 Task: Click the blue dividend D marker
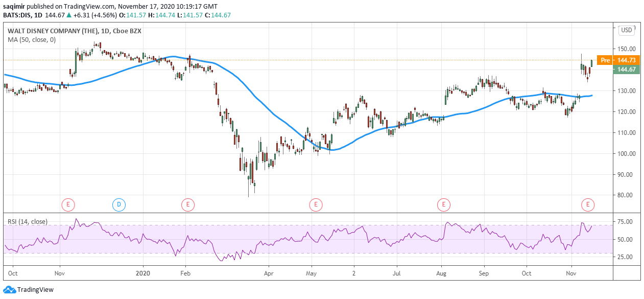pos(118,205)
